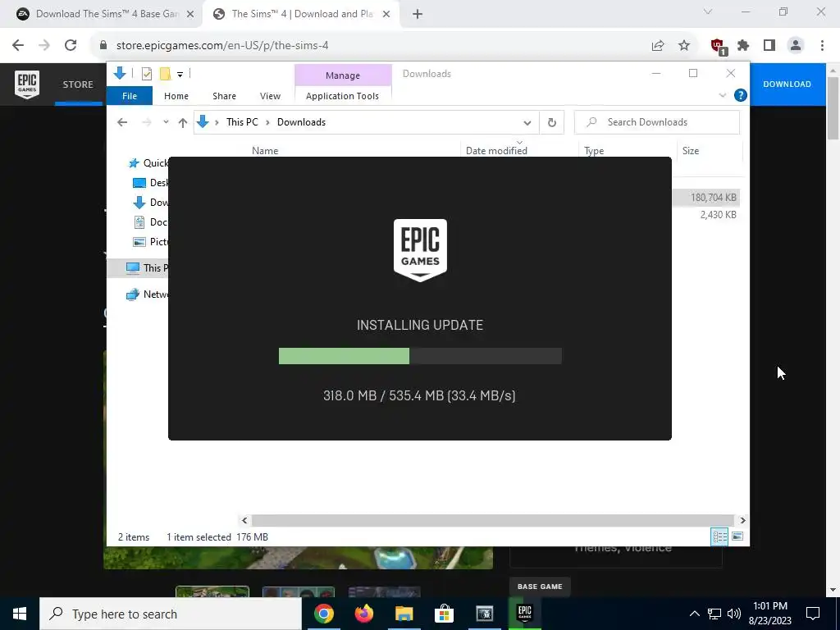The width and height of the screenshot is (840, 630).
Task: Open address bar history dropdown
Action: (527, 123)
